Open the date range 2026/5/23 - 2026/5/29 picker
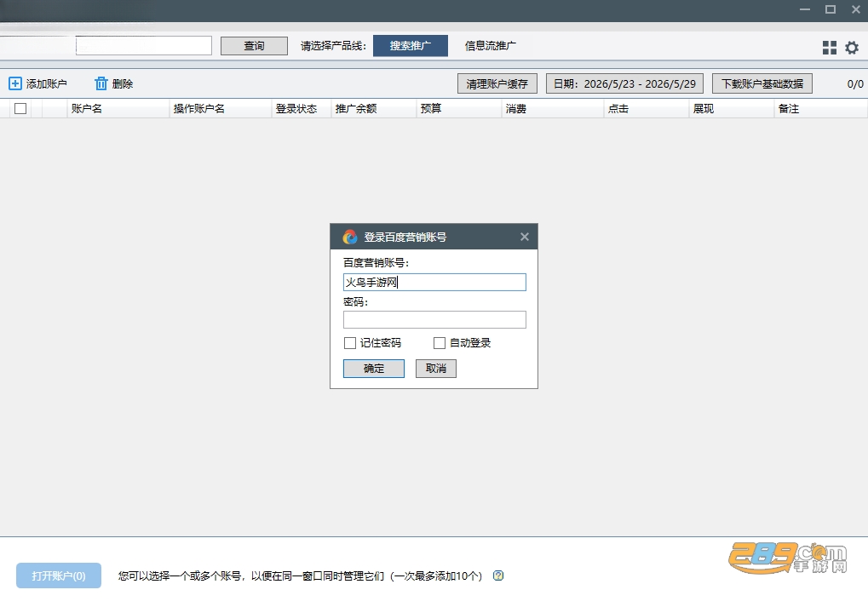 pyautogui.click(x=624, y=83)
